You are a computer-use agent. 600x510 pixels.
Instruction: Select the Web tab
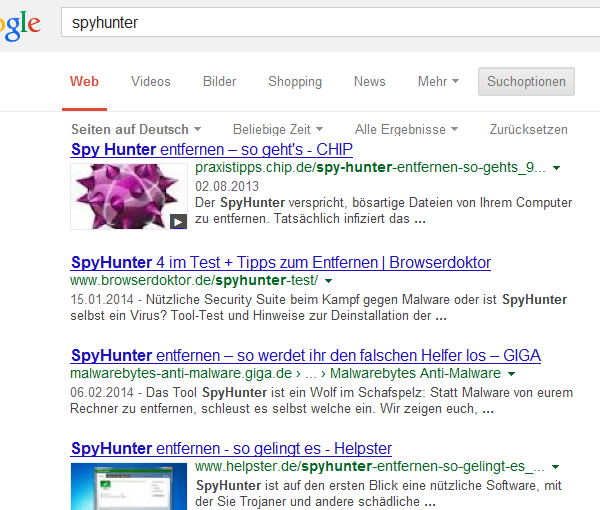click(84, 81)
